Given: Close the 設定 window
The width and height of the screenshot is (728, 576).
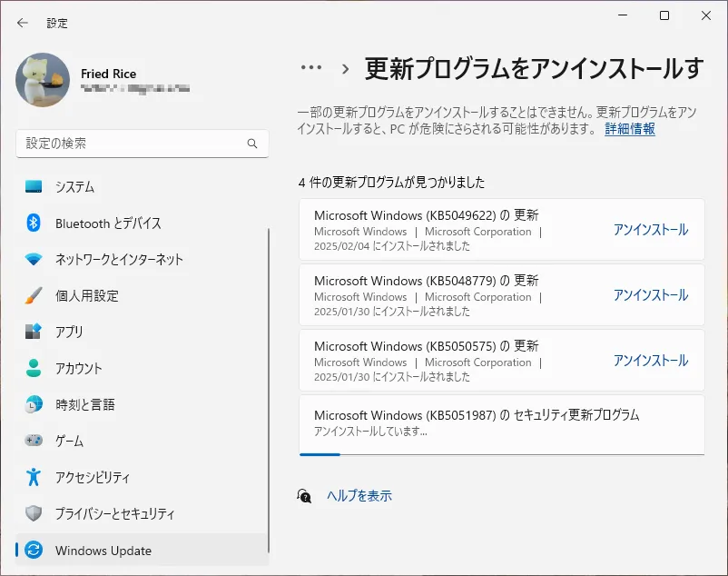Looking at the screenshot, I should (x=705, y=15).
